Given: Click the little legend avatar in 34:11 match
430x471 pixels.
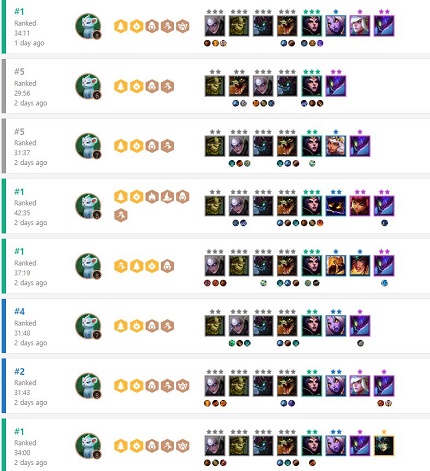Looking at the screenshot, I should point(88,26).
